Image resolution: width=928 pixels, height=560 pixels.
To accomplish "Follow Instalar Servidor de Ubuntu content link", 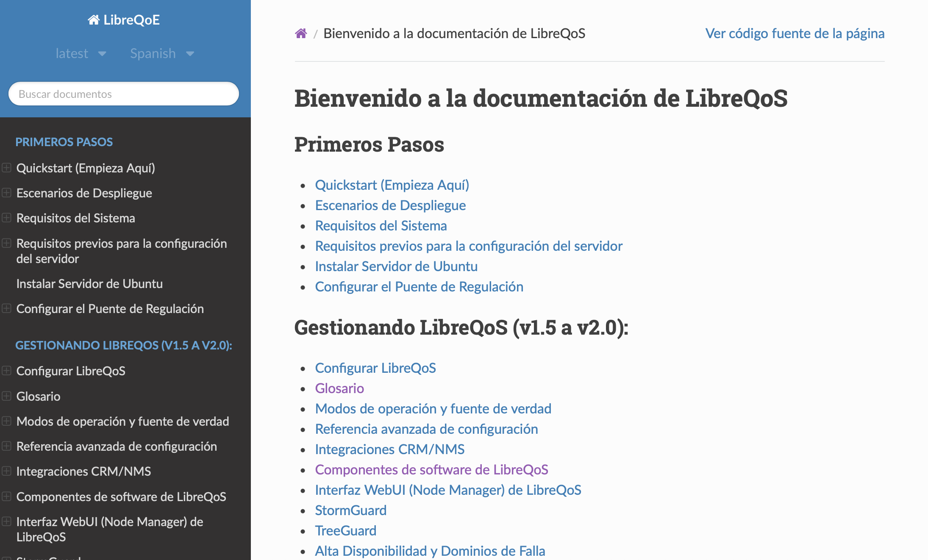I will tap(396, 266).
